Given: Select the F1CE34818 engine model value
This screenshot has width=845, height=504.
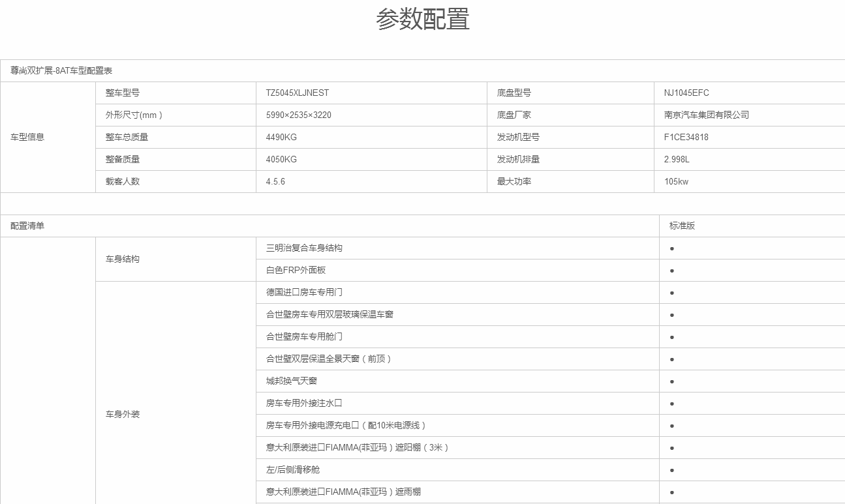Looking at the screenshot, I should coord(686,137).
